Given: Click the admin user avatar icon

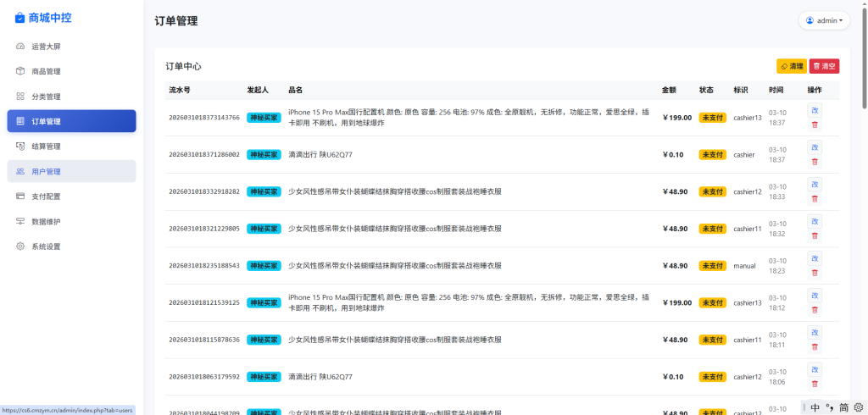Looking at the screenshot, I should tap(810, 20).
